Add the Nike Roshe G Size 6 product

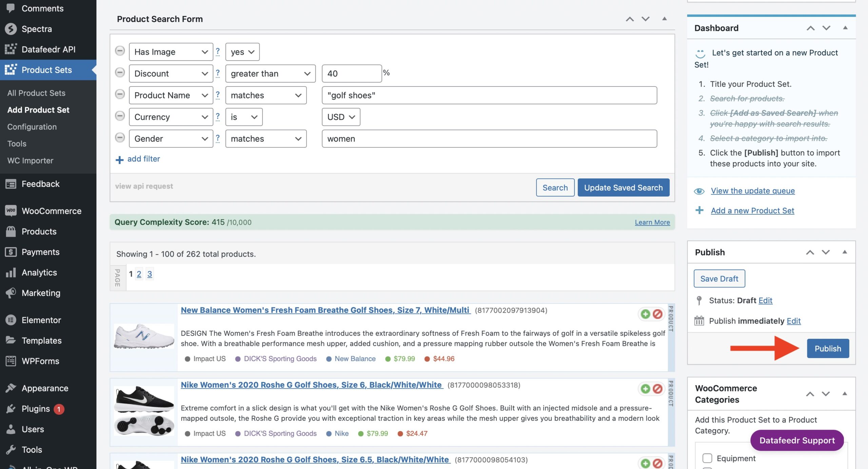click(645, 389)
